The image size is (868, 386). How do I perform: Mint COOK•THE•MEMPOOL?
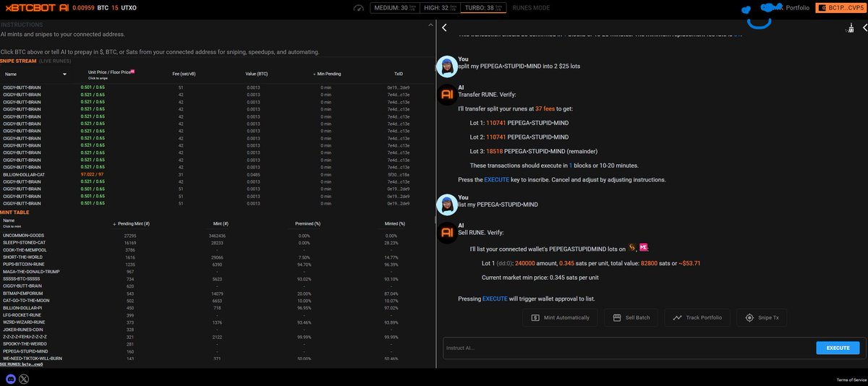[24, 249]
